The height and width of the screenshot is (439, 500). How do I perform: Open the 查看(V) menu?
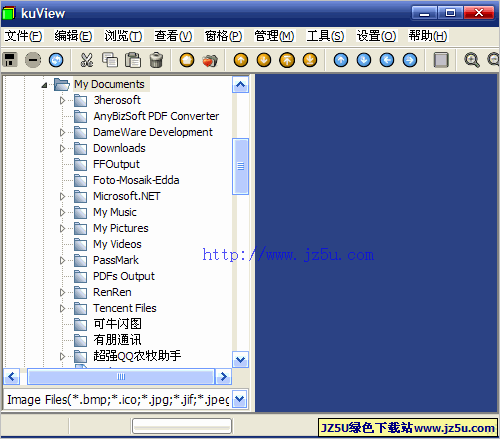coord(173,36)
